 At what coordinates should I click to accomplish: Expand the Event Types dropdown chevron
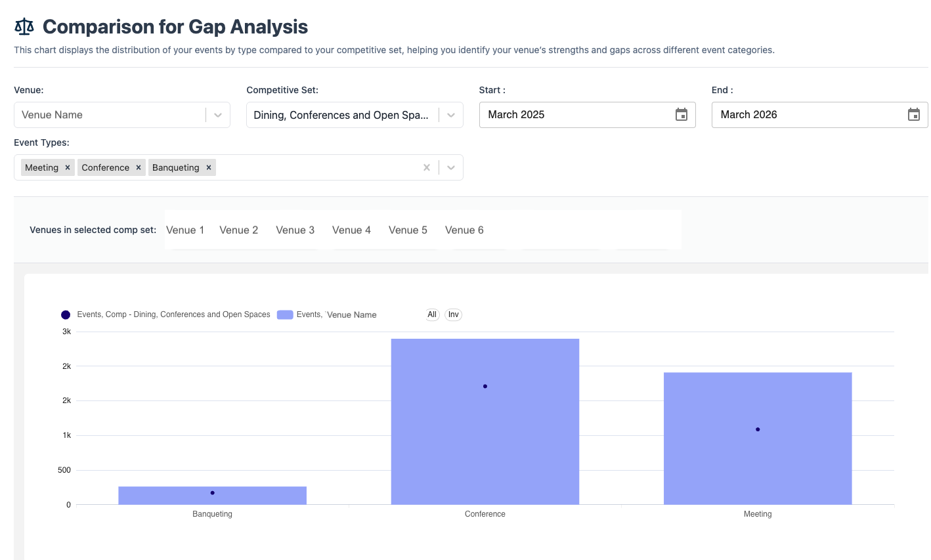pyautogui.click(x=450, y=167)
